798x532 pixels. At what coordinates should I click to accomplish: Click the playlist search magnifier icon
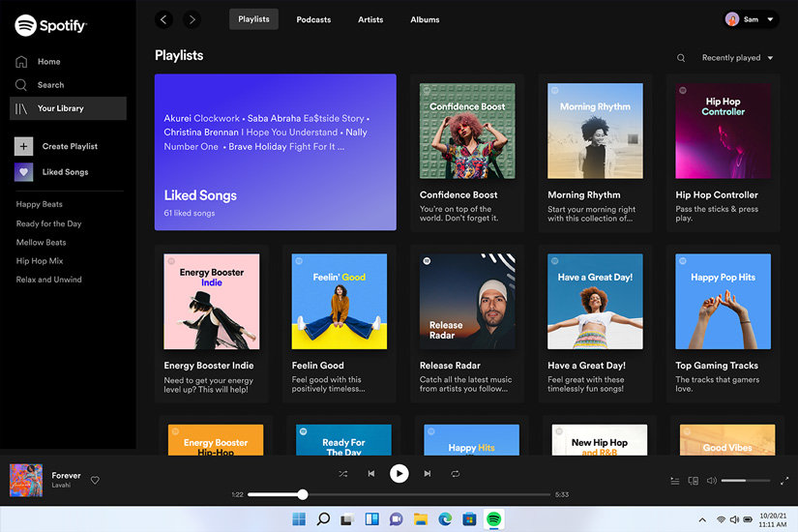[x=681, y=58]
